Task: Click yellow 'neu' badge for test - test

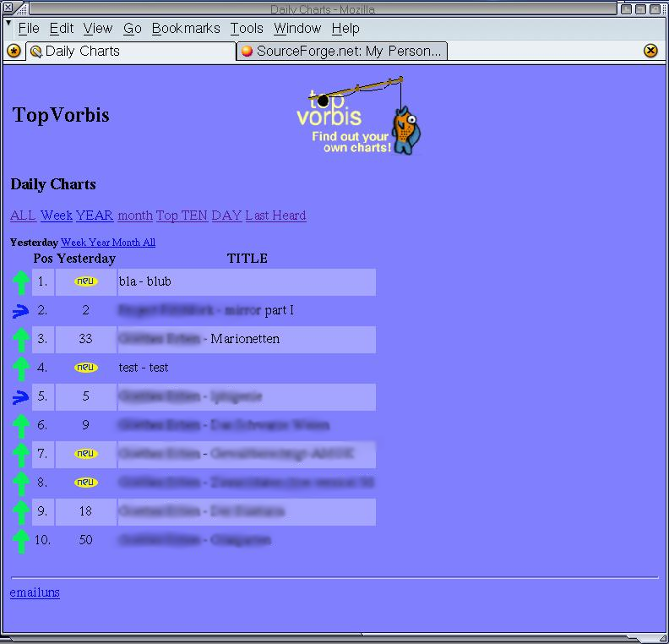Action: click(x=85, y=368)
